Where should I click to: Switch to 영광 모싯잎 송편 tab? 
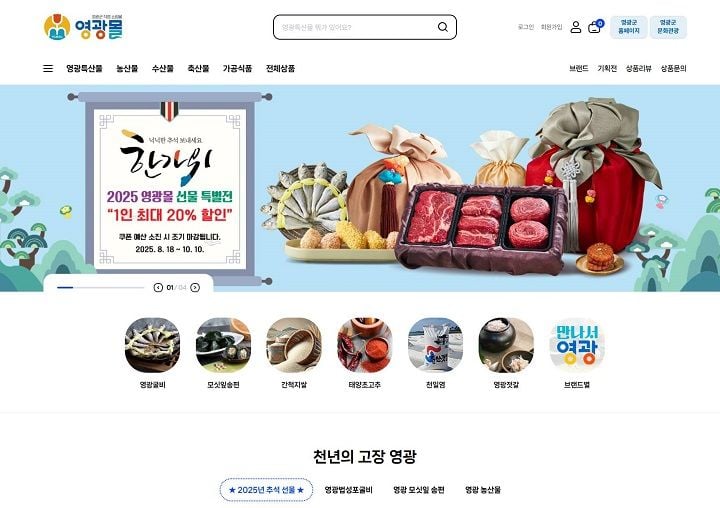[x=419, y=490]
